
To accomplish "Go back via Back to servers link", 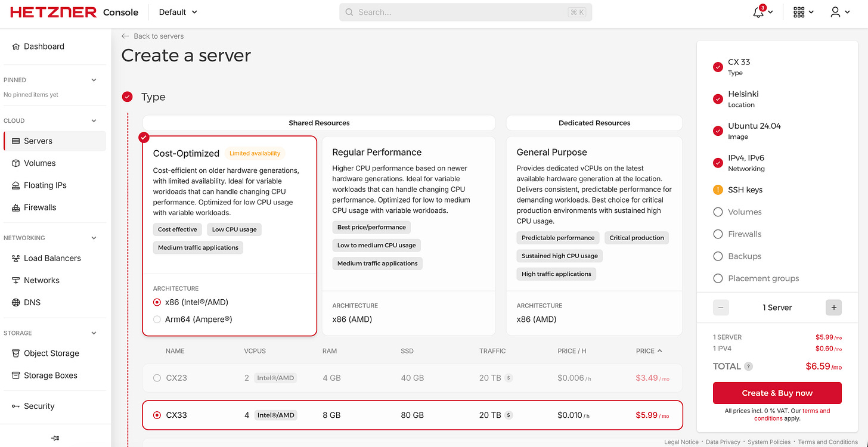I will click(153, 36).
